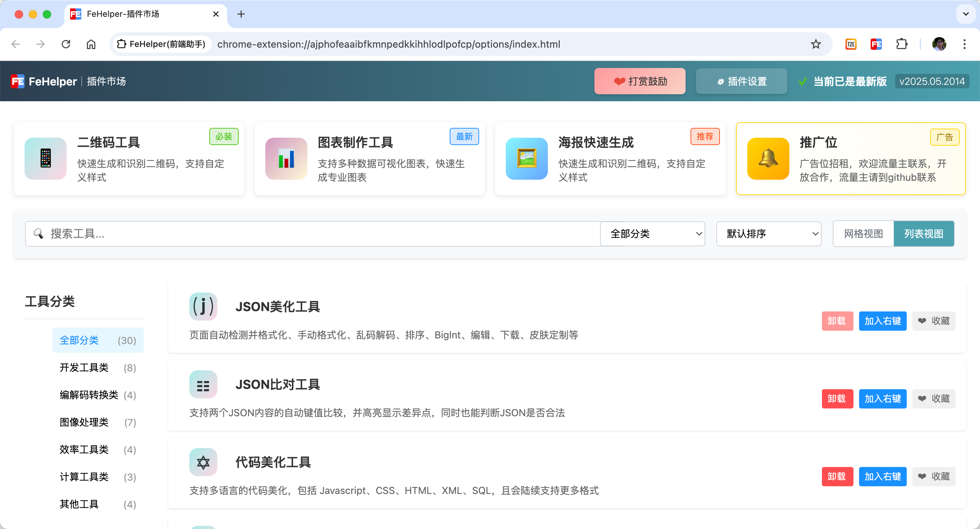
Task: Open Chrome's three-dot menu
Action: click(x=964, y=44)
